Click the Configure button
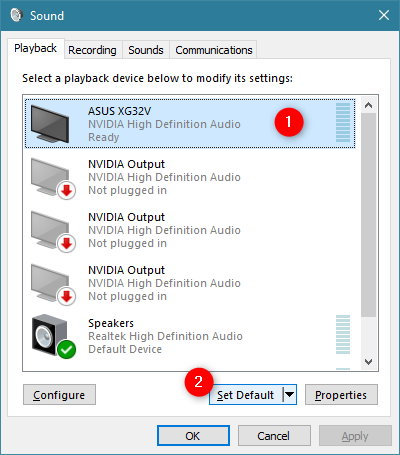This screenshot has height=455, width=400. (x=59, y=395)
